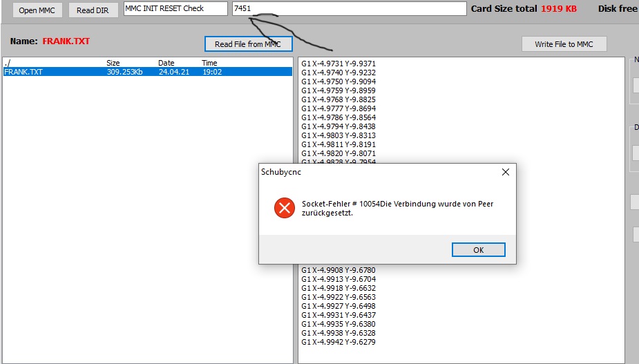This screenshot has height=364, width=639.
Task: Click line G1 X-4.9786 Y-9.8564
Action: click(338, 117)
